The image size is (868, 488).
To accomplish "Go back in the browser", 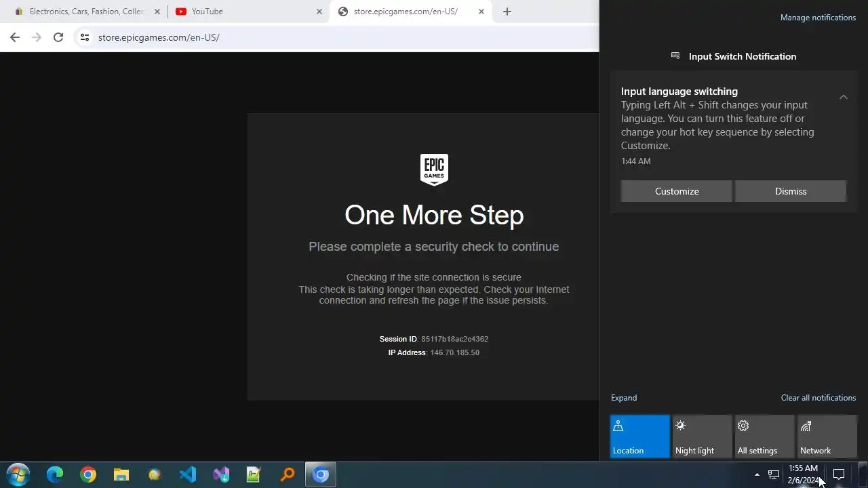I will (15, 37).
